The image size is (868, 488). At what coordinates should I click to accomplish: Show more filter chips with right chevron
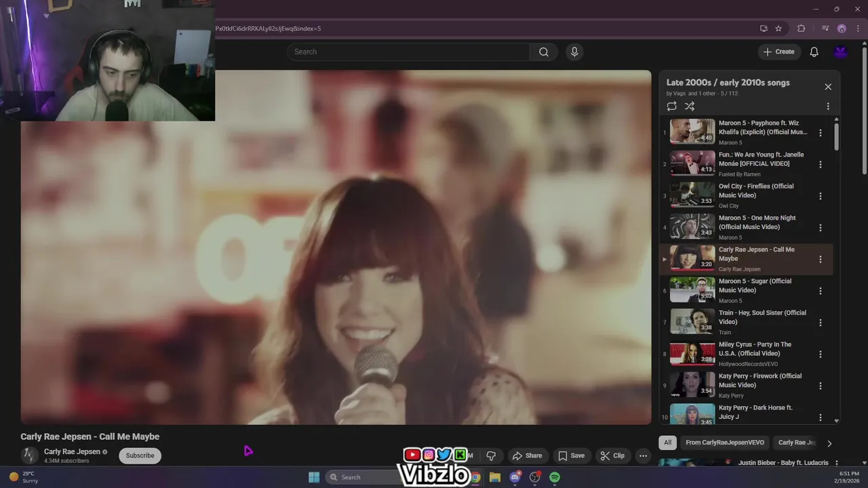[x=829, y=443]
